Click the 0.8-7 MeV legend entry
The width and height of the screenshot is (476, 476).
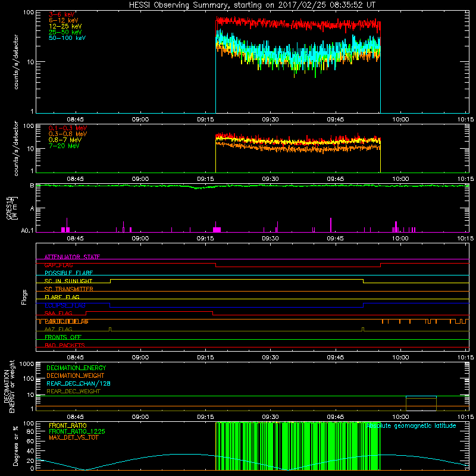coord(65,140)
